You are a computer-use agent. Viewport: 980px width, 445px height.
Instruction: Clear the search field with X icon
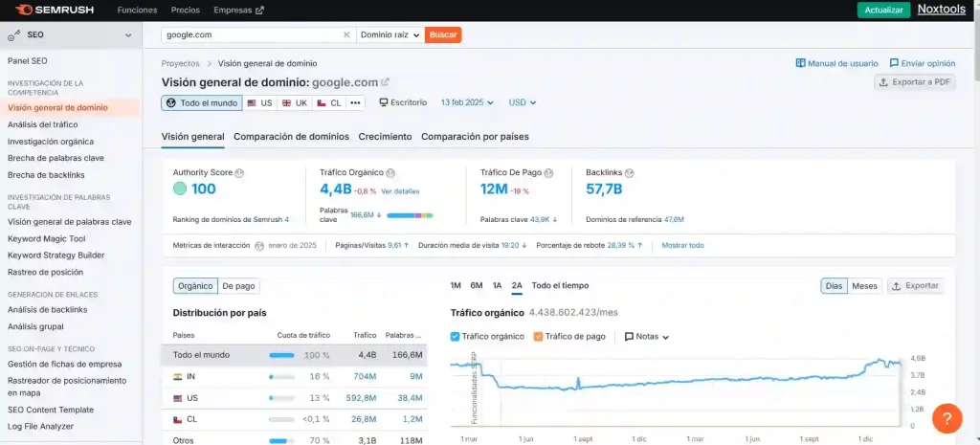pos(346,34)
